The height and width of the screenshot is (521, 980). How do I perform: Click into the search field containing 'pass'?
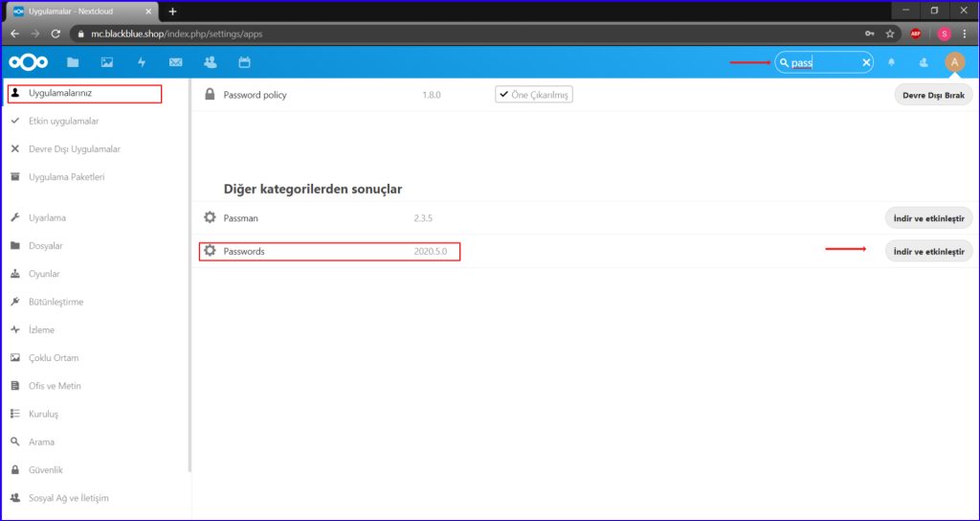pyautogui.click(x=824, y=62)
